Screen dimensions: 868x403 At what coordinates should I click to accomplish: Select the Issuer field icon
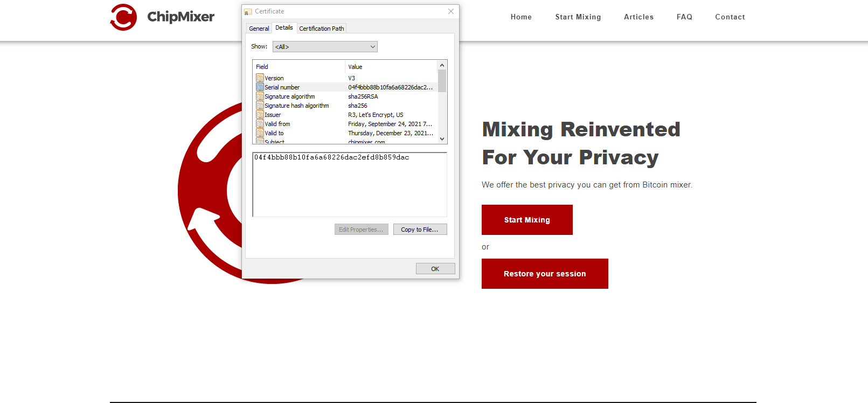[x=260, y=115]
